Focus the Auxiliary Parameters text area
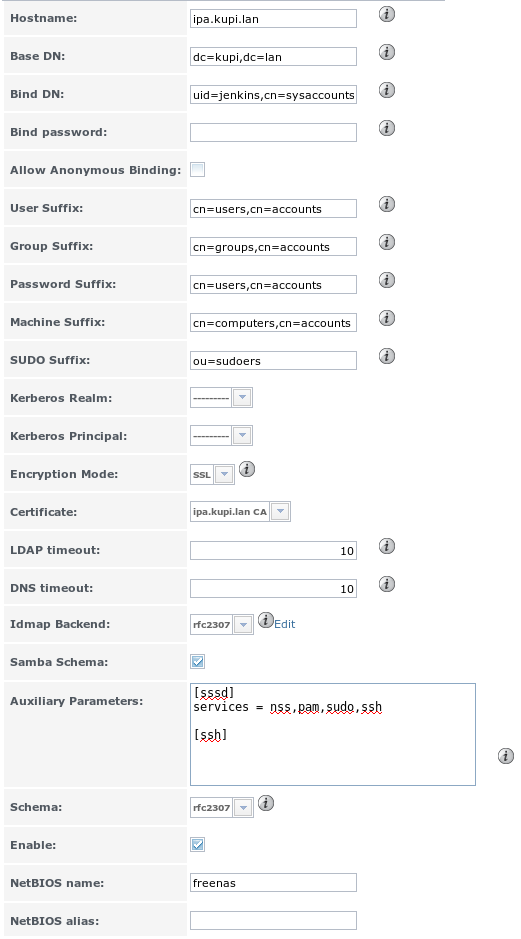The image size is (521, 939). 333,734
